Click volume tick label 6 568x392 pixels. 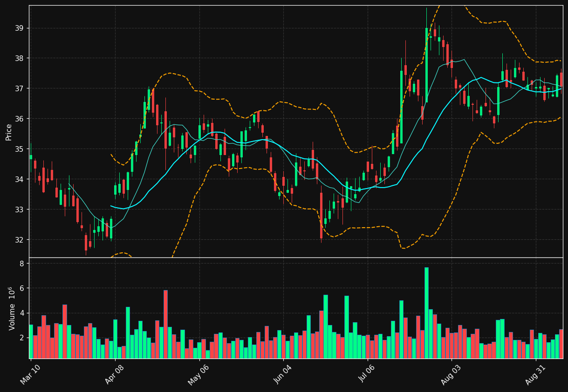(x=22, y=288)
